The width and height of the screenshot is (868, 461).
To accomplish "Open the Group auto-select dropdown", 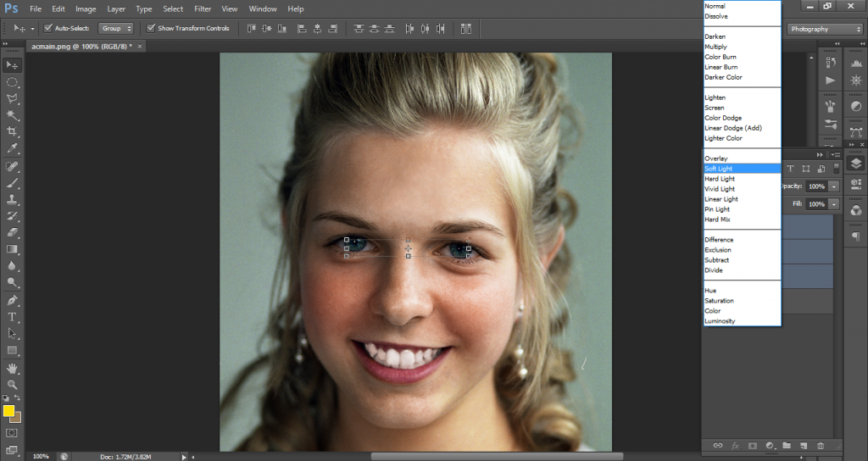I will pyautogui.click(x=115, y=28).
